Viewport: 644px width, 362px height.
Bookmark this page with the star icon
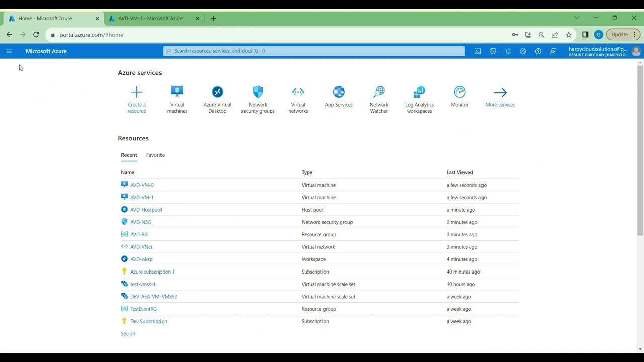pyautogui.click(x=569, y=35)
